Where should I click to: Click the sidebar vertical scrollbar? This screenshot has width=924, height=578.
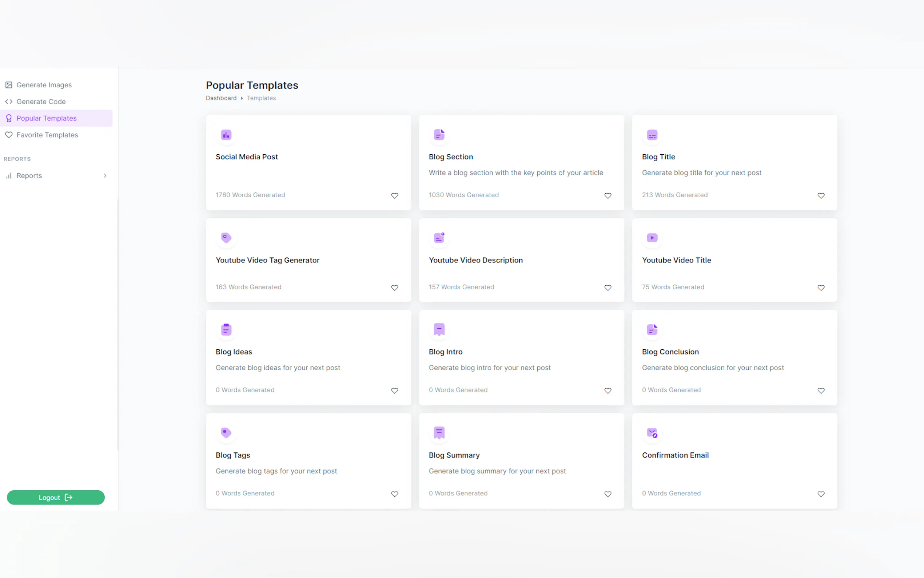[x=118, y=325]
